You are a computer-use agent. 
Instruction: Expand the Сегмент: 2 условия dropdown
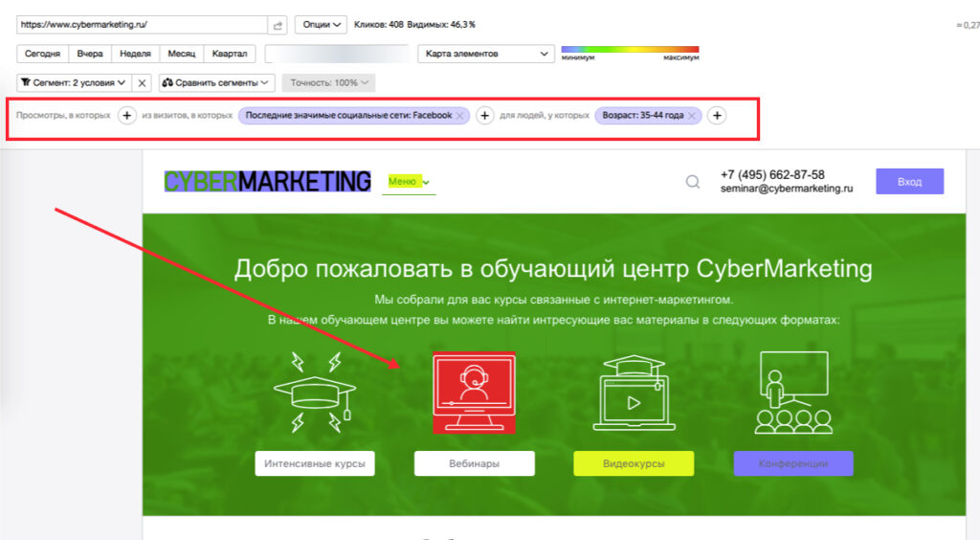tap(74, 82)
